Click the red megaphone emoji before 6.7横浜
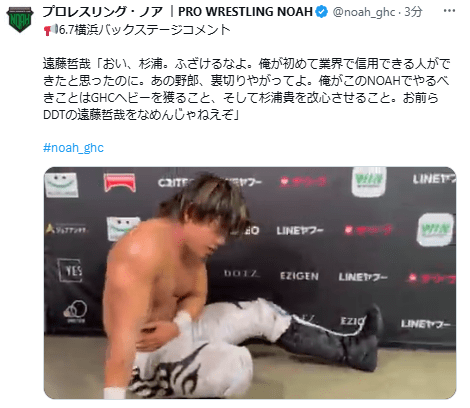Viewport: 470px width, 408px height. (x=51, y=30)
